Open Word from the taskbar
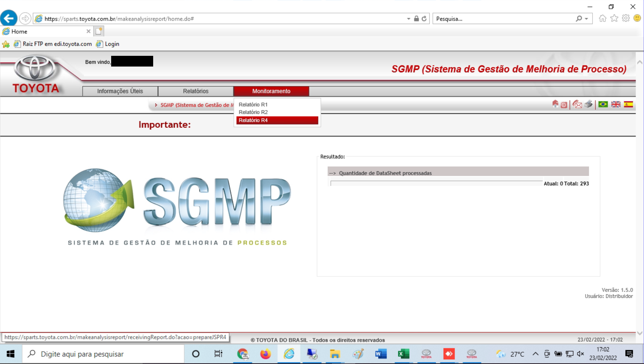 tap(381, 354)
